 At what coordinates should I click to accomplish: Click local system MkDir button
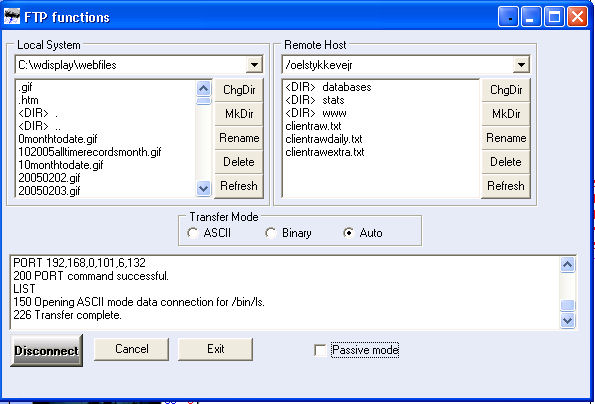pyautogui.click(x=239, y=114)
